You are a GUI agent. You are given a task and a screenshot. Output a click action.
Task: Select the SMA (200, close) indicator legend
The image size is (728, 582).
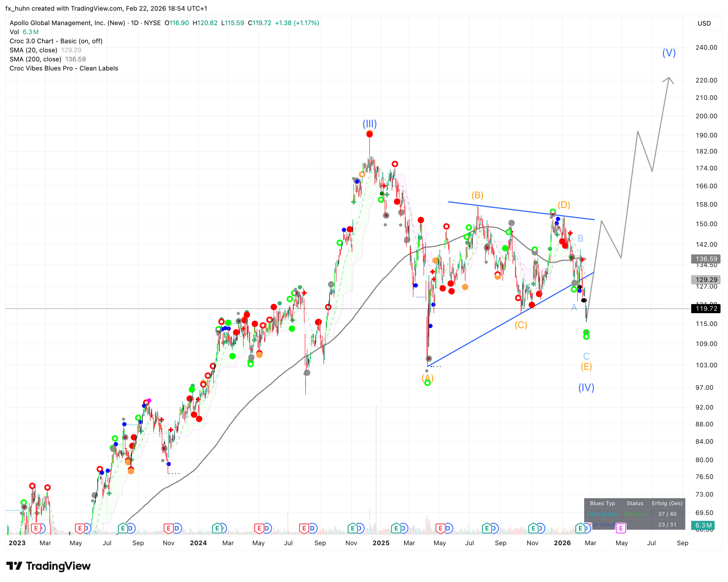(36, 59)
